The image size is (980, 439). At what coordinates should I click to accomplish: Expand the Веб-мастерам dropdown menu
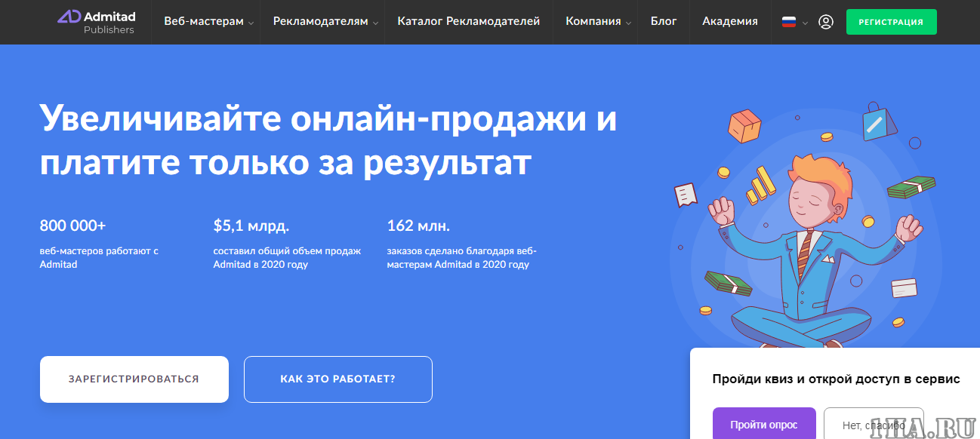coord(208,22)
